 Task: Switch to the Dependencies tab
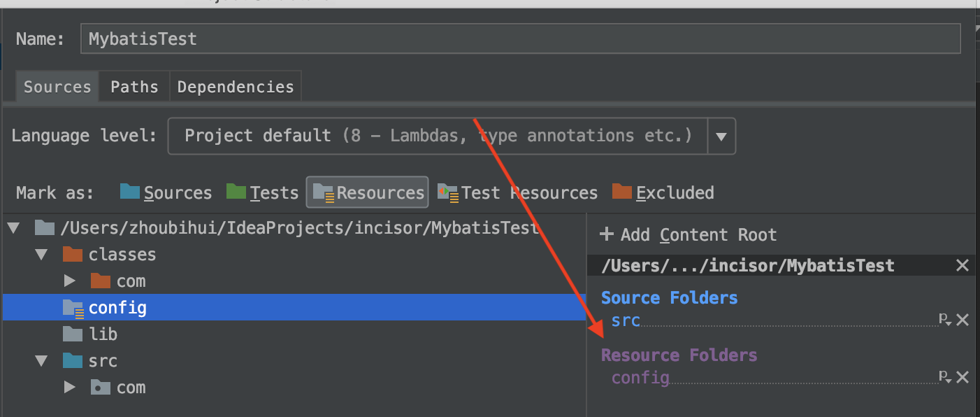pyautogui.click(x=236, y=87)
